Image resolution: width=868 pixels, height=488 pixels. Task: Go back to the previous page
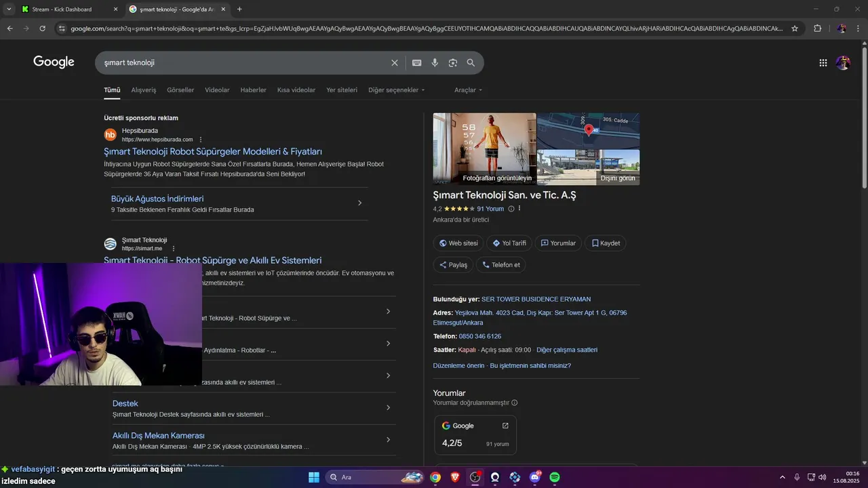[x=9, y=28]
